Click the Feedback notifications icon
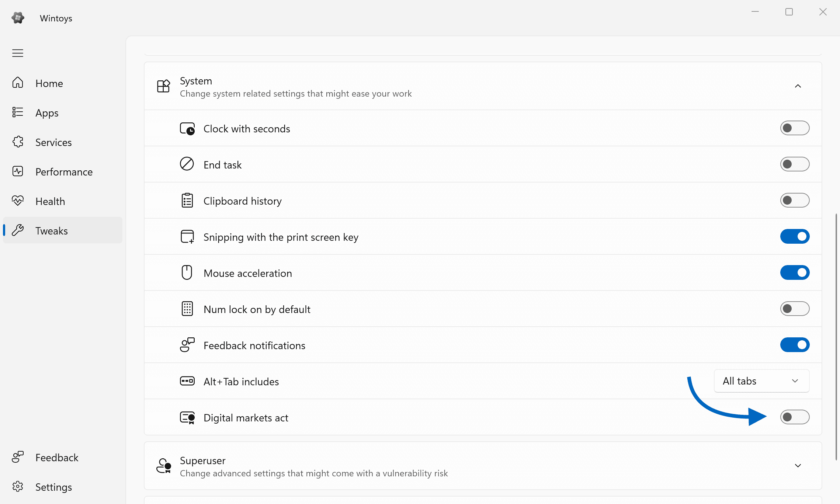Image resolution: width=840 pixels, height=504 pixels. [x=187, y=345]
